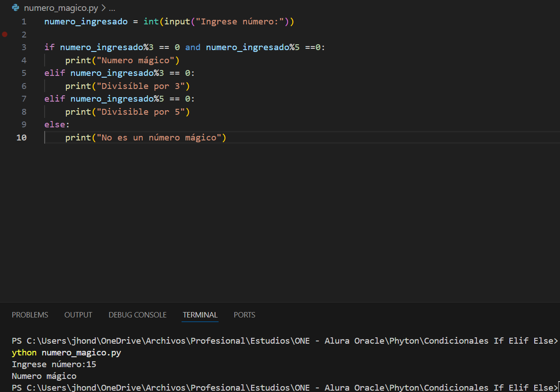
Task: Click line number 5 in gutter
Action: 23,73
